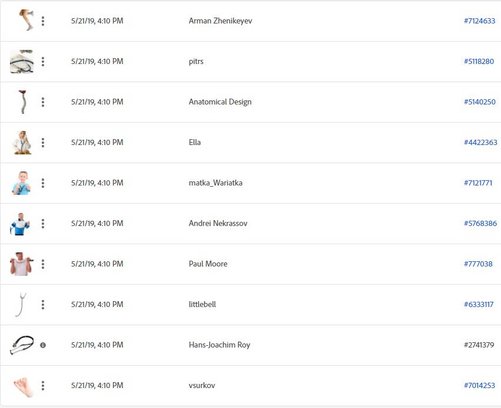Open options menu for Andrei Nekrassov row
Screen dimensions: 501x408
pyautogui.click(x=43, y=224)
